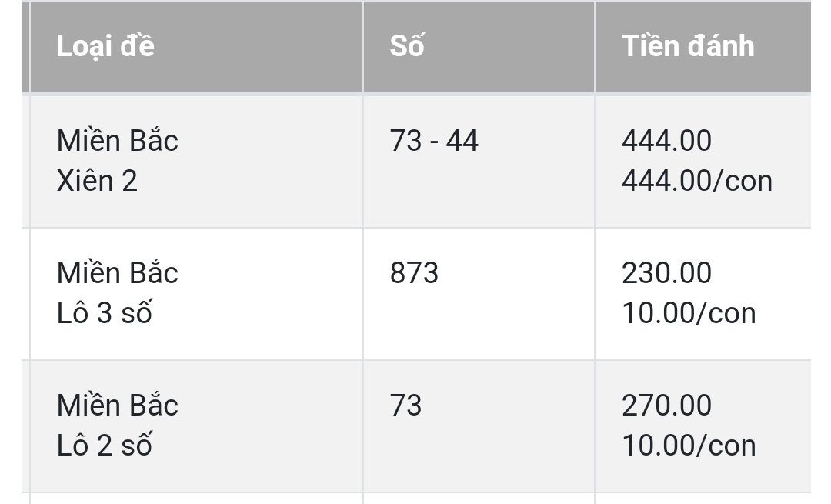The width and height of the screenshot is (831, 504).
Task: Click the 444.00 bet amount
Action: coord(666,141)
